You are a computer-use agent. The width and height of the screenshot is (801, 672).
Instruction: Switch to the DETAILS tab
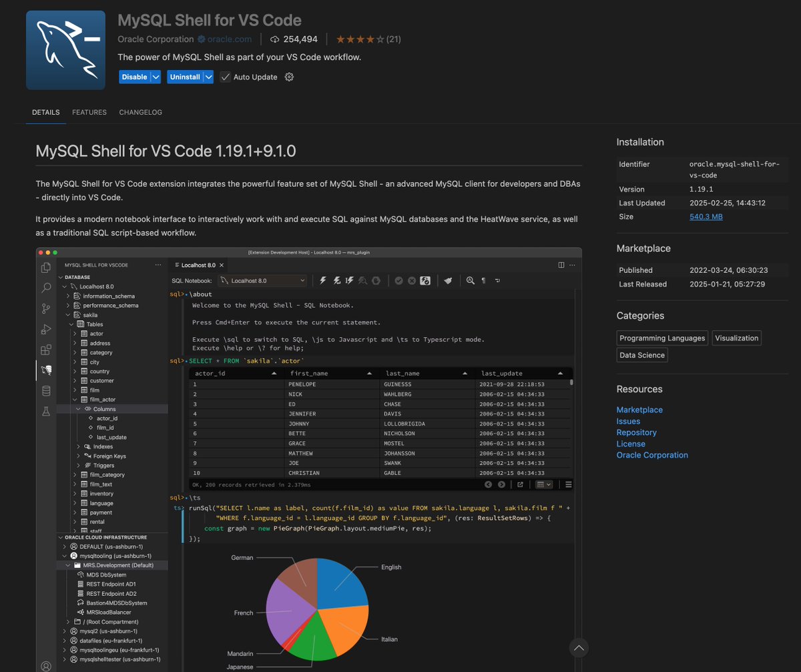(x=46, y=112)
